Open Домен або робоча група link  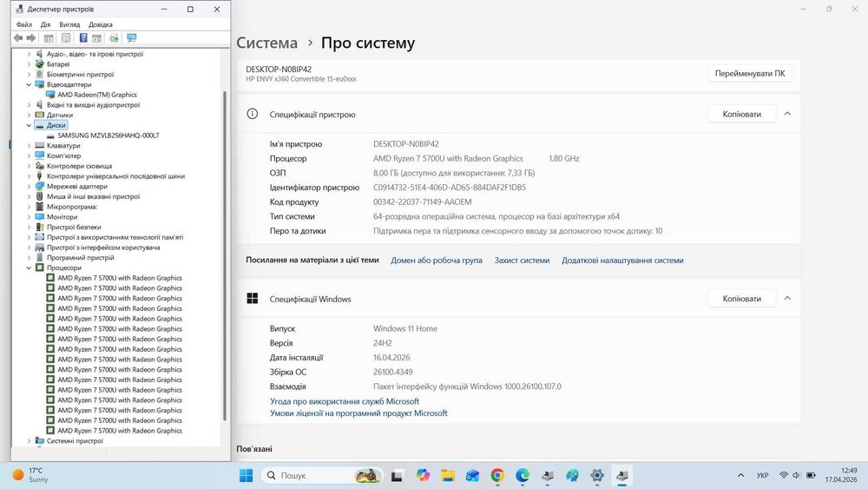point(437,260)
